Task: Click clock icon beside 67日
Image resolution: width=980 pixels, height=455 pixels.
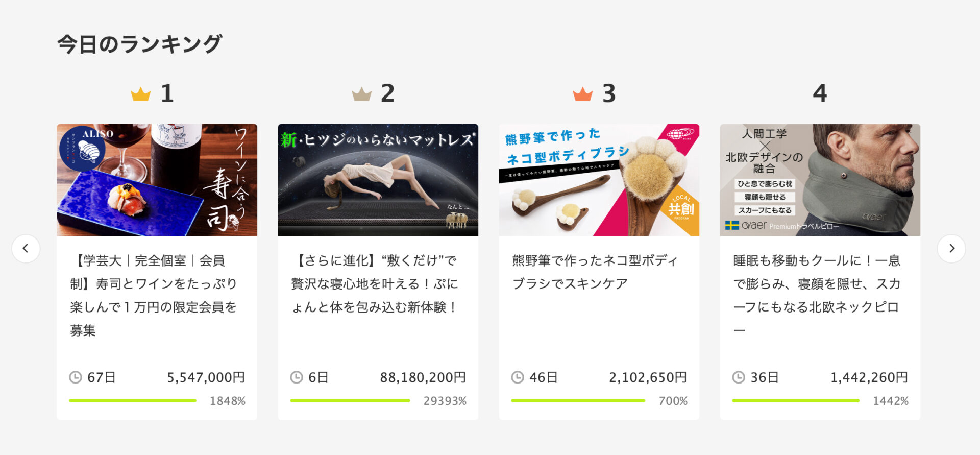Action: click(76, 377)
